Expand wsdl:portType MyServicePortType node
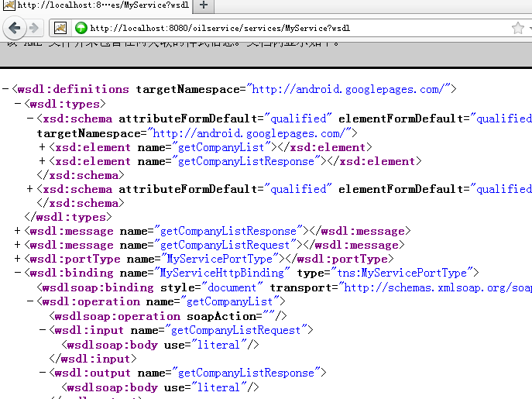This screenshot has height=399, width=532. 18,259
